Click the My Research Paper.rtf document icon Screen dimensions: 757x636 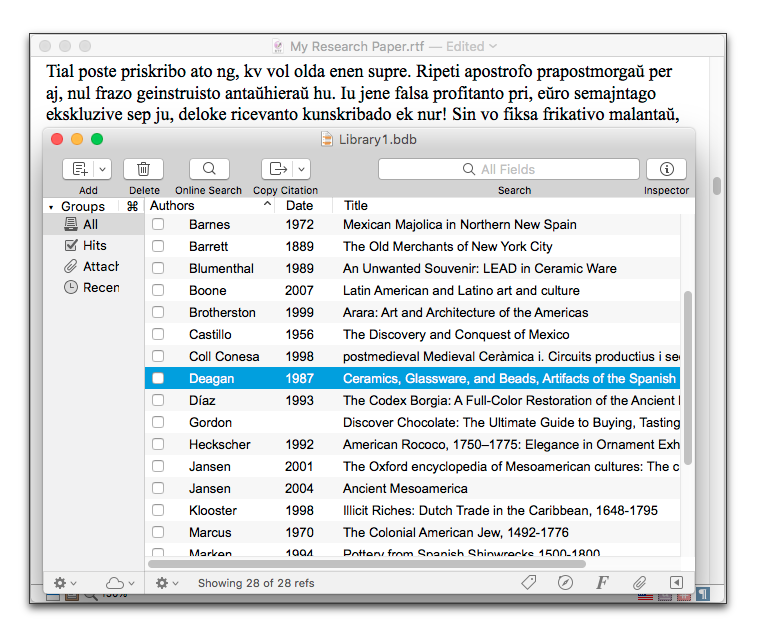coord(278,46)
